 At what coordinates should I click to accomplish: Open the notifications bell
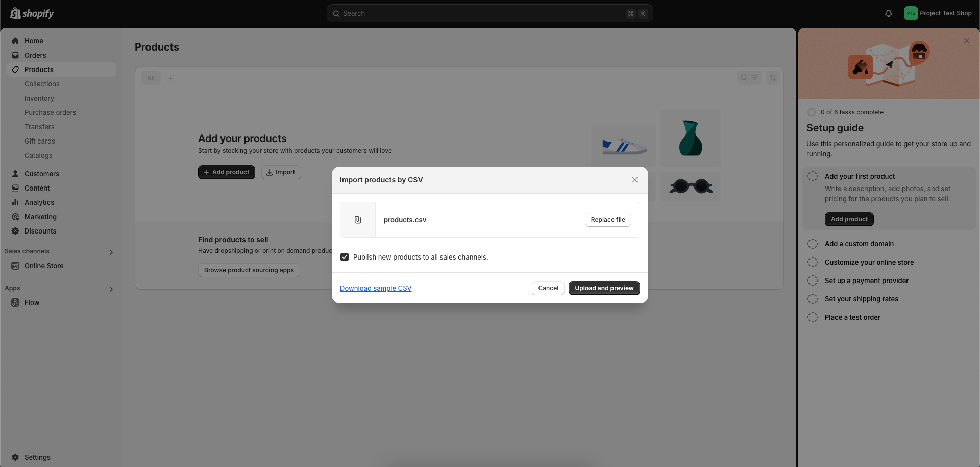pyautogui.click(x=888, y=13)
